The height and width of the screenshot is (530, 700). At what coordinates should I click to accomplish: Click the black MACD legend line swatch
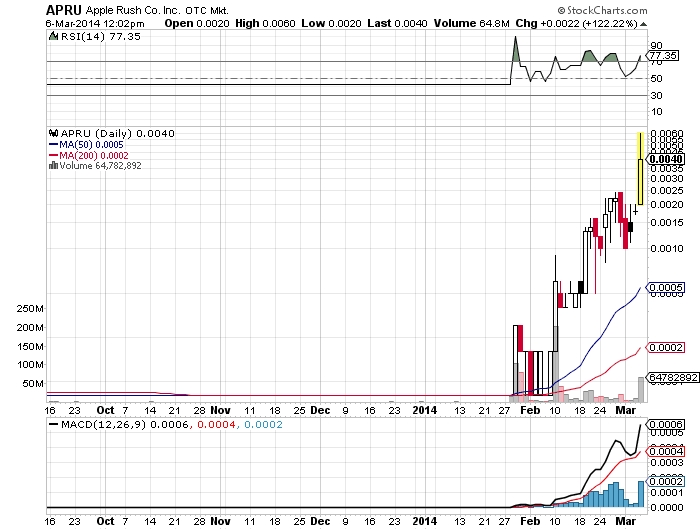[x=53, y=424]
